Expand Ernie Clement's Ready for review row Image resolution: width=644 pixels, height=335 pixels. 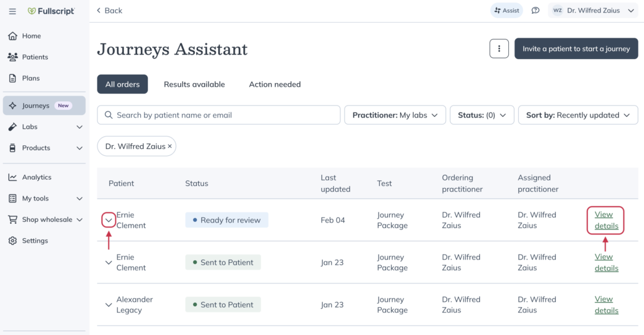coord(108,220)
